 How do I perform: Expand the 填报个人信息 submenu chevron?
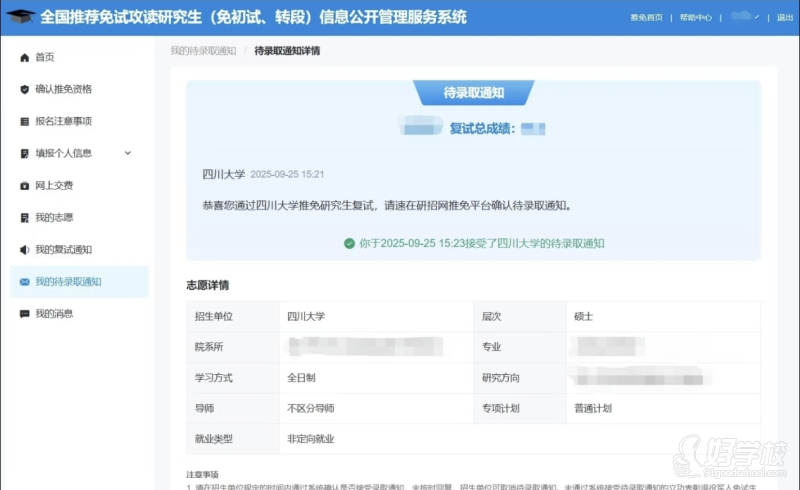tap(127, 153)
